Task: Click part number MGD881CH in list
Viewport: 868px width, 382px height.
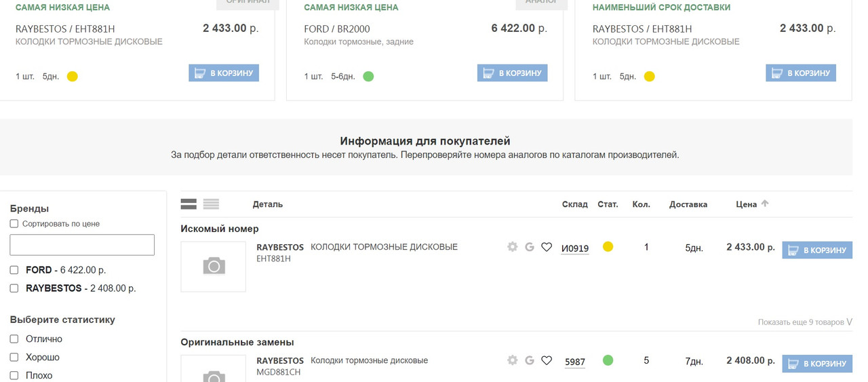Action: (278, 372)
